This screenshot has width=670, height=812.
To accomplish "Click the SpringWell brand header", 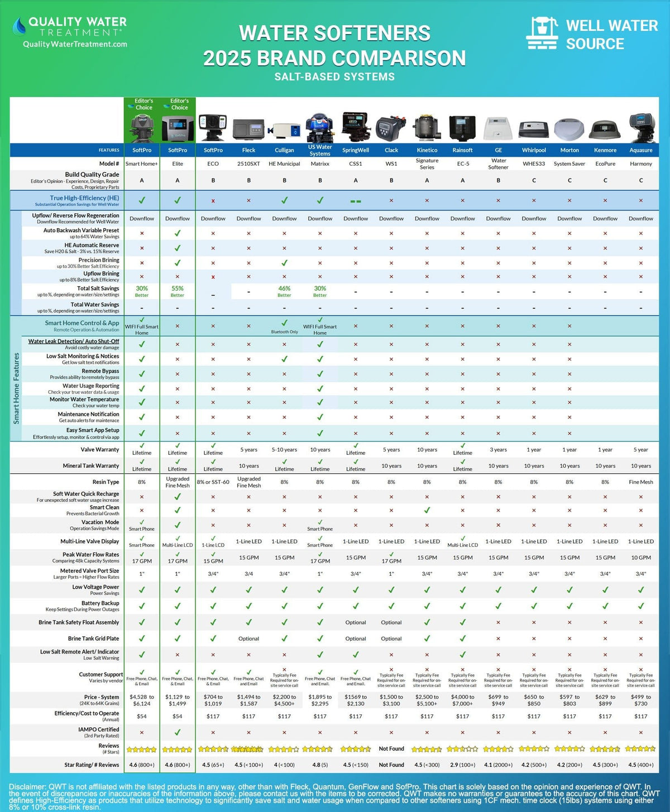I will tap(356, 150).
